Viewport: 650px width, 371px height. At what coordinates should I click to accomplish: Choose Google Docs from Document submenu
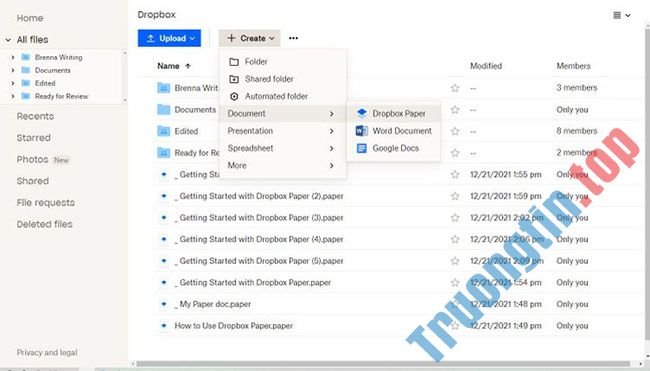click(x=393, y=148)
